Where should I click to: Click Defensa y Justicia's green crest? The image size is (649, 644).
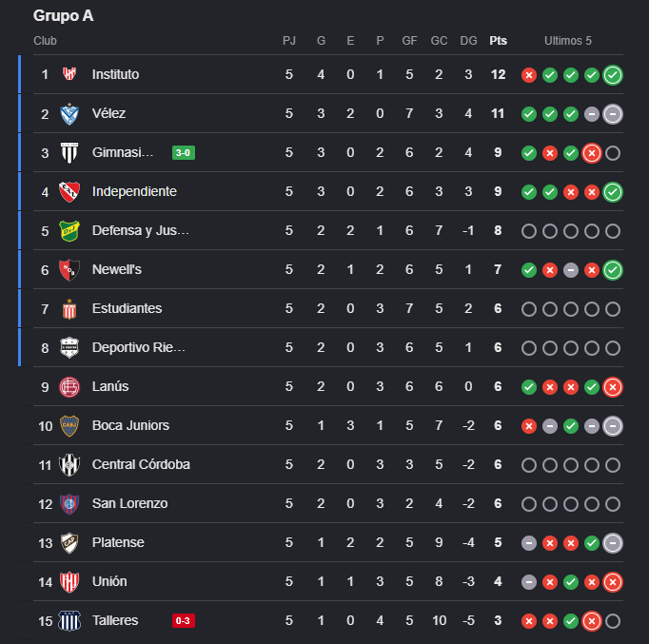tap(69, 231)
